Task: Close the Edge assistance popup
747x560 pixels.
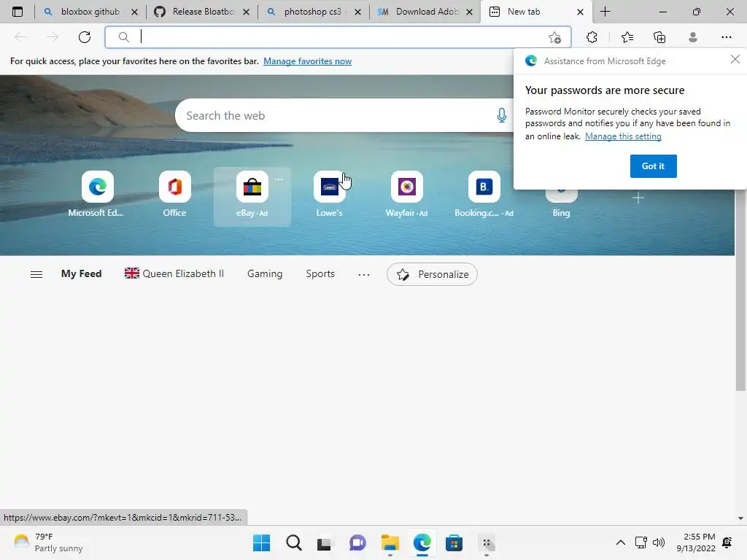Action: 735,59
